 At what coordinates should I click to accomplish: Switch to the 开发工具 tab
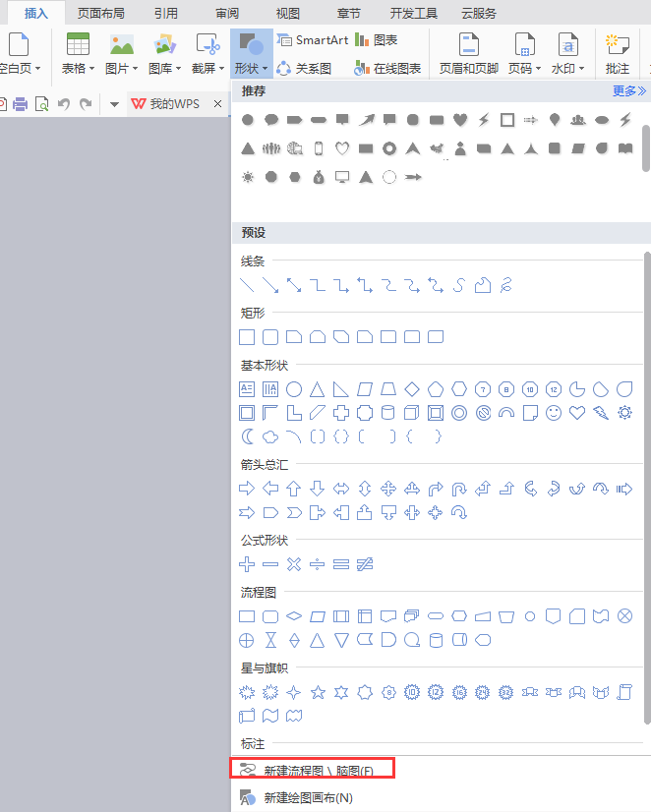click(414, 13)
